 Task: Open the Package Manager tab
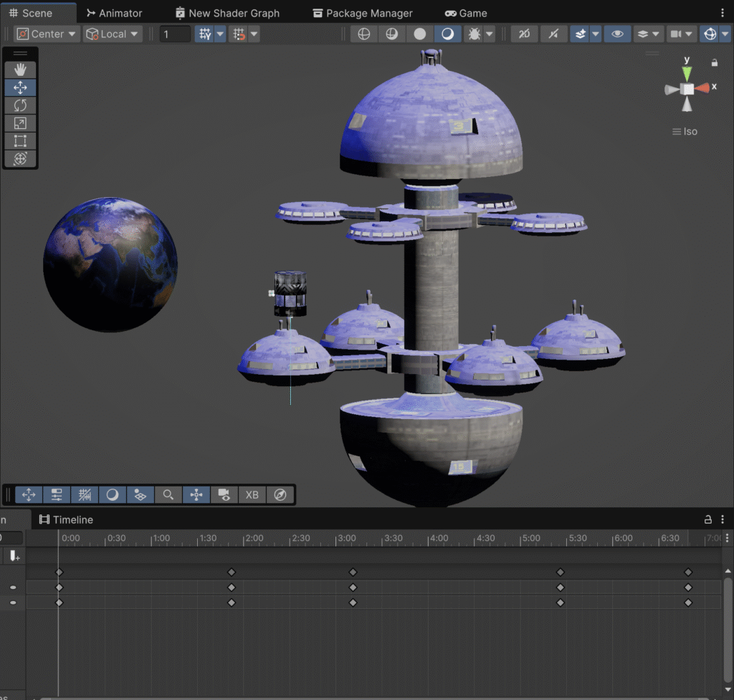(365, 13)
